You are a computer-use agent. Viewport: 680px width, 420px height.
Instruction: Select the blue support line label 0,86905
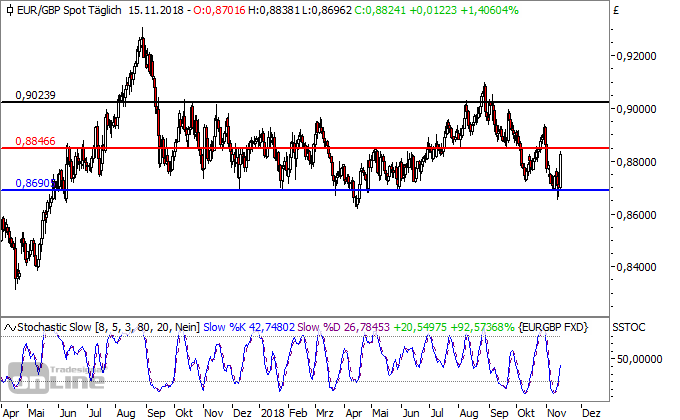pyautogui.click(x=36, y=183)
